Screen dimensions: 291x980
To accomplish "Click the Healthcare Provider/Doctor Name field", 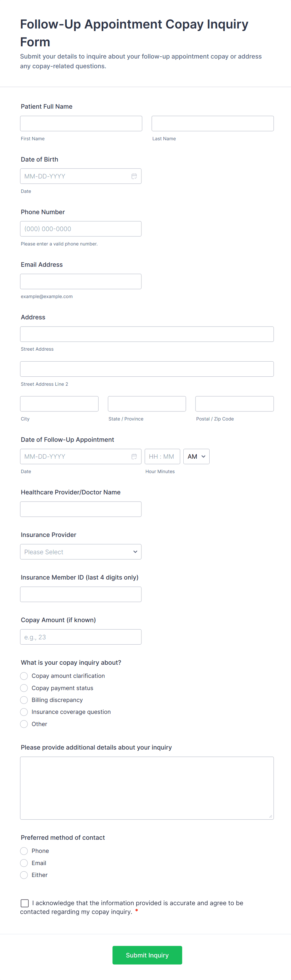I will (x=81, y=509).
